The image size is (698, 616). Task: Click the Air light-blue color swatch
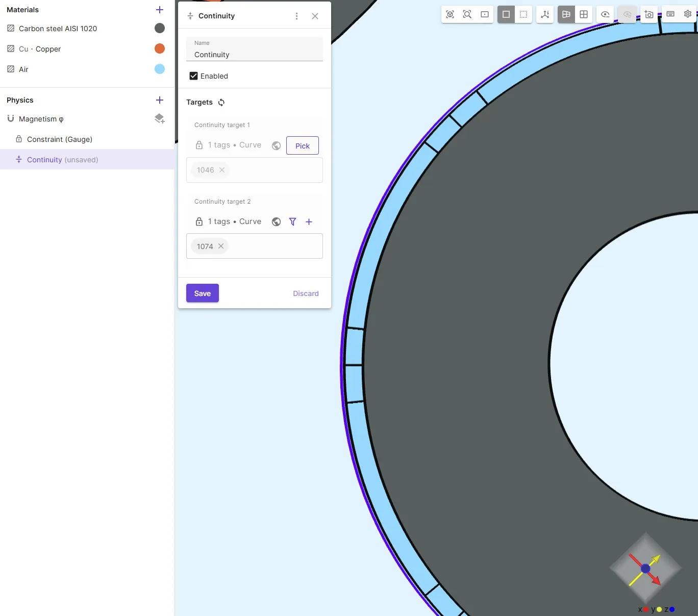tap(160, 69)
